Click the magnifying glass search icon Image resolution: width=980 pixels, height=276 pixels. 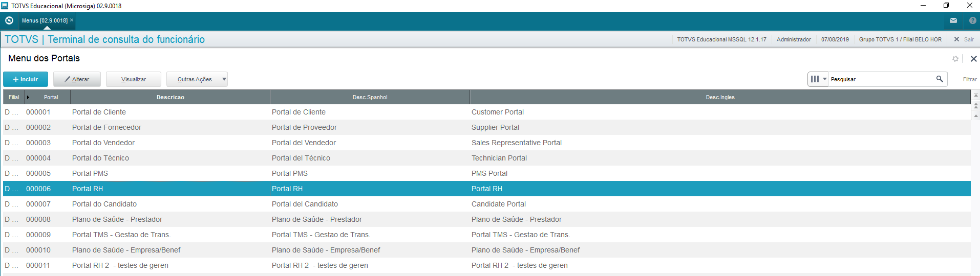click(940, 79)
